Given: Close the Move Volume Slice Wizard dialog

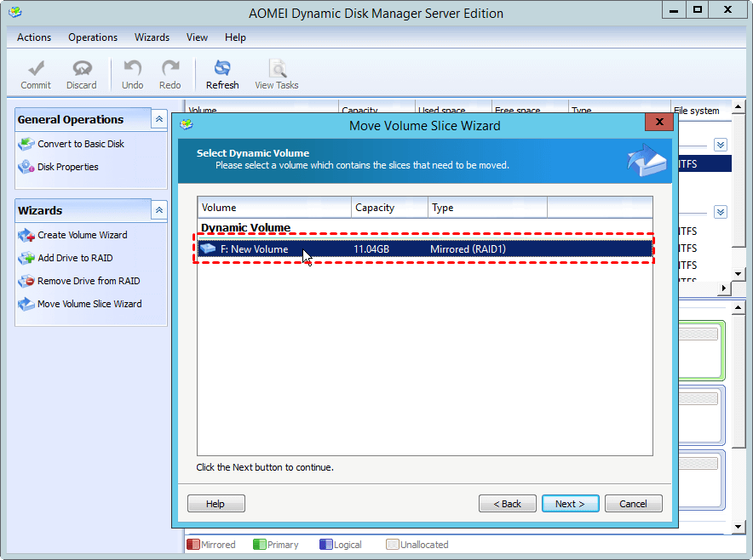Looking at the screenshot, I should 659,122.
